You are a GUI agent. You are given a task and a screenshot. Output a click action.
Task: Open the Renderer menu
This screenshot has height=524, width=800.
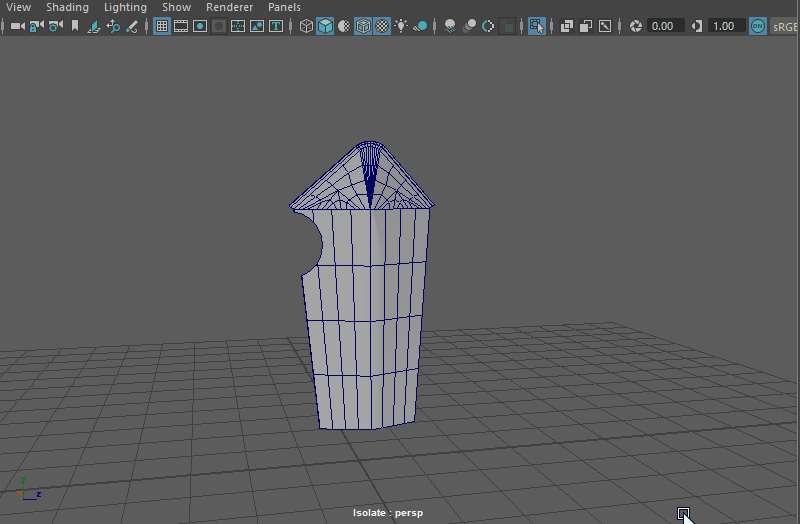pyautogui.click(x=229, y=7)
